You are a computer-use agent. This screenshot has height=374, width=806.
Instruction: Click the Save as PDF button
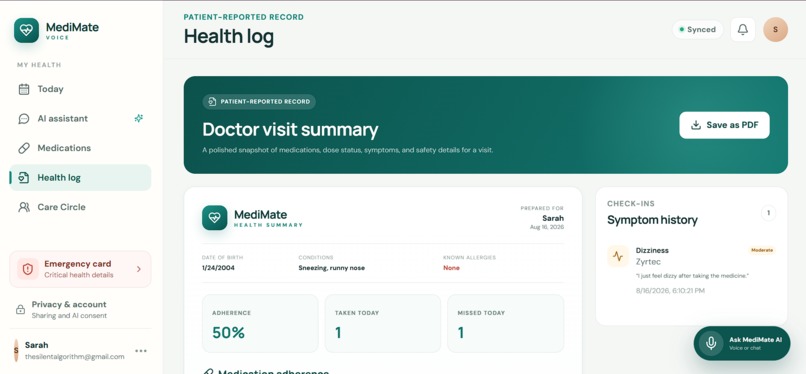click(724, 125)
